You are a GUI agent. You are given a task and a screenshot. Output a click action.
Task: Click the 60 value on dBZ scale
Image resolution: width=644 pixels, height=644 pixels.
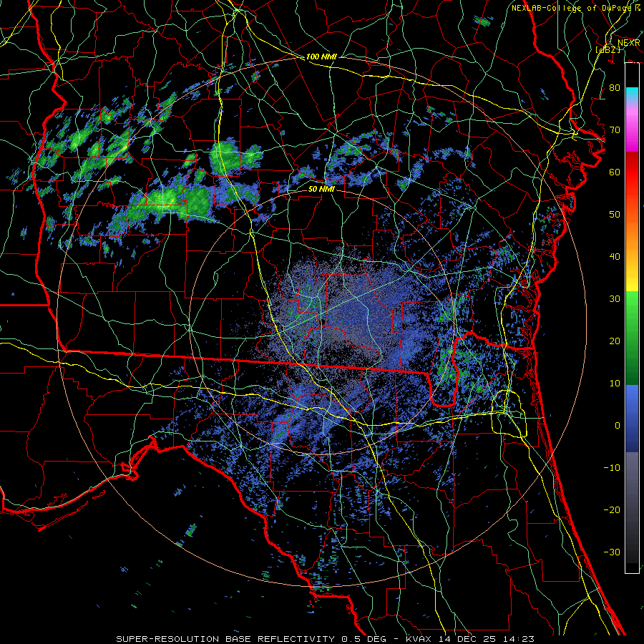coord(615,172)
